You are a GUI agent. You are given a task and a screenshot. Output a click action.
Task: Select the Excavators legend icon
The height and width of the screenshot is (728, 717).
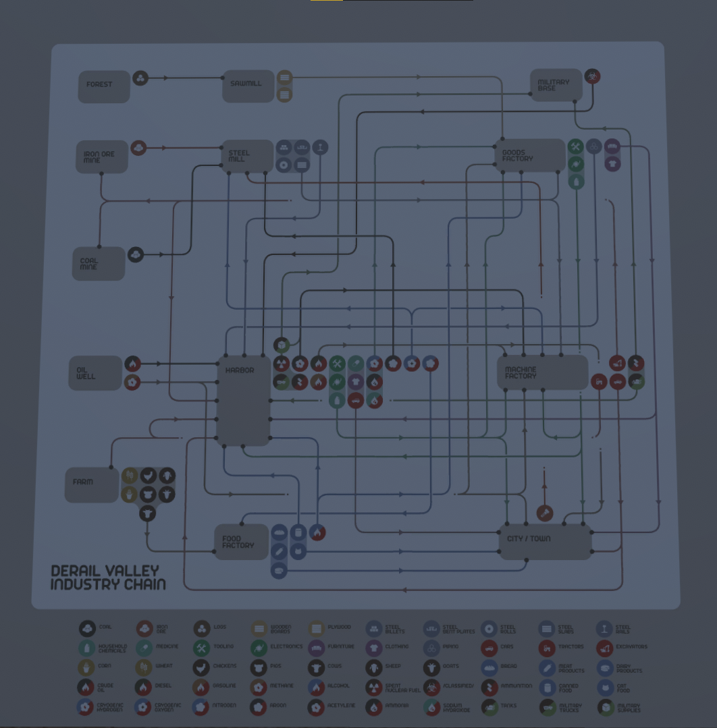(x=604, y=648)
